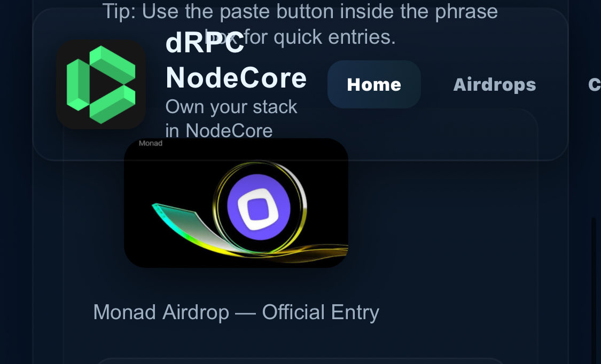The height and width of the screenshot is (364, 601).
Task: Click the purple Monad coin logo
Action: (259, 207)
